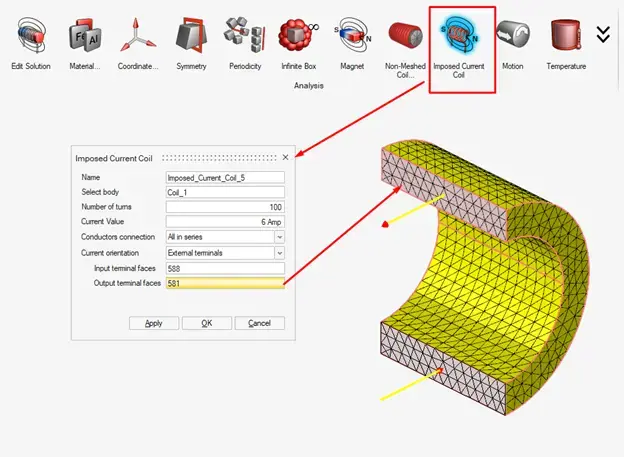Close the Imposed Current Coil dialog
The image size is (624, 457).
click(285, 157)
